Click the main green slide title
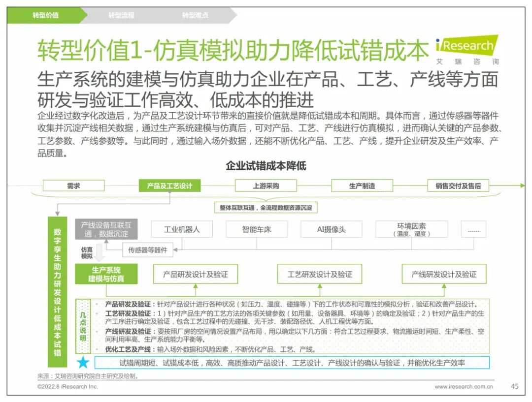 233,50
